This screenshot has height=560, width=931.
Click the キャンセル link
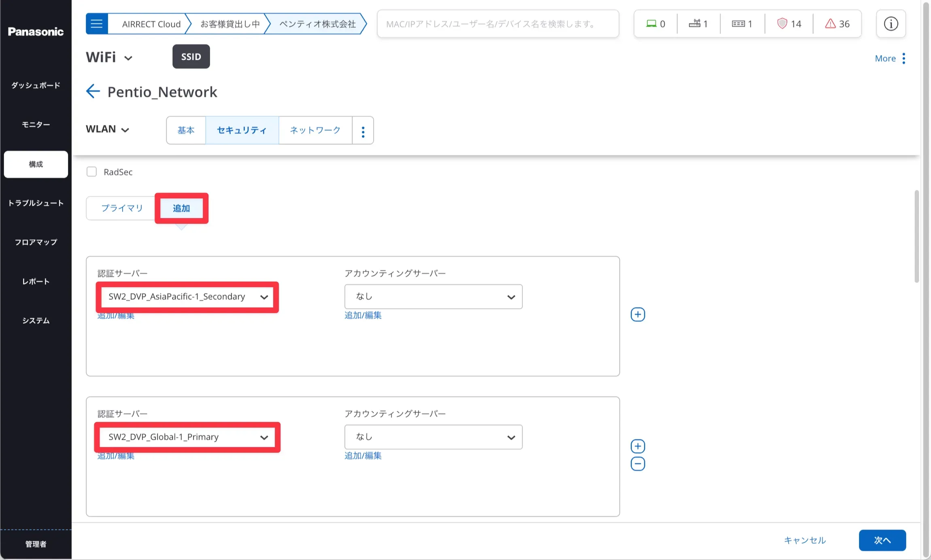pos(804,540)
